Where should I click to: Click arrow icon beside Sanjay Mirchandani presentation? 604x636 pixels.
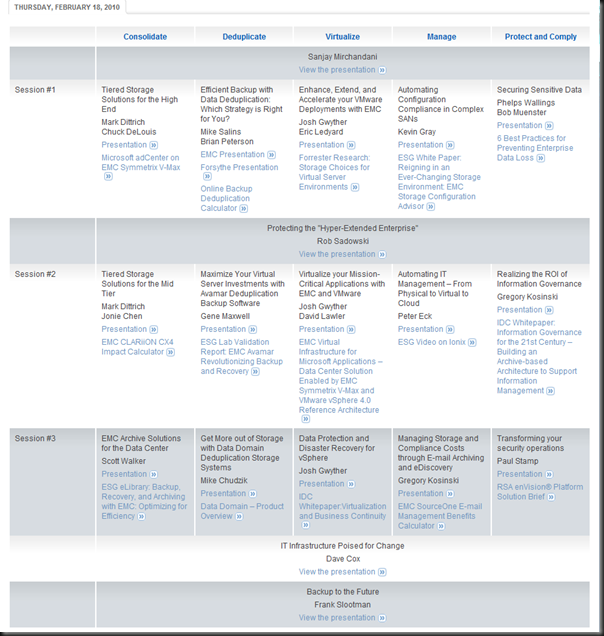pyautogui.click(x=382, y=70)
